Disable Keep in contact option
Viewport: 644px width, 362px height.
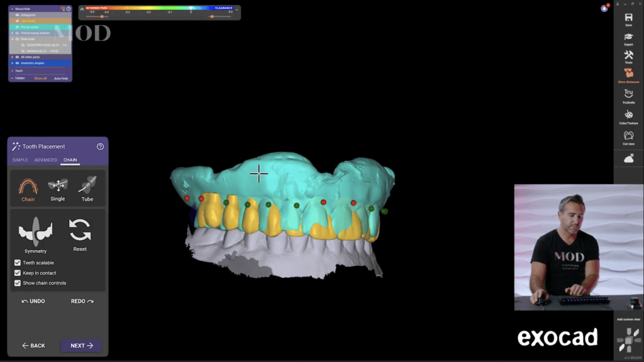coord(17,273)
